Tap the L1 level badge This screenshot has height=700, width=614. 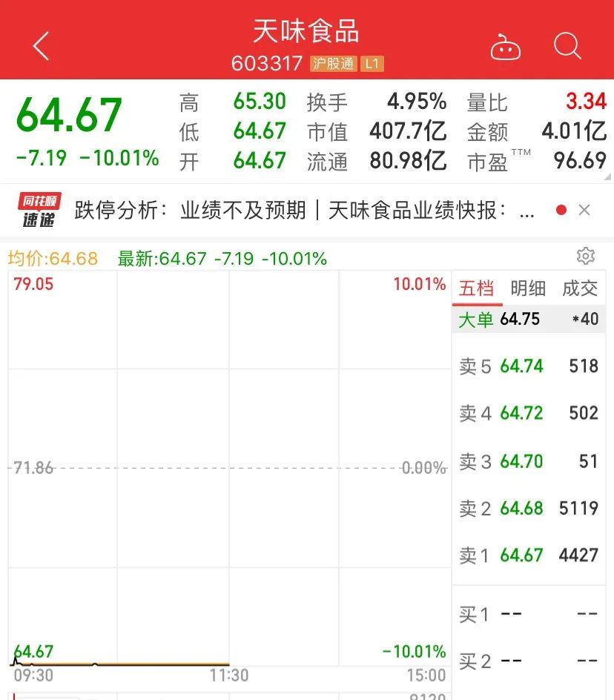pyautogui.click(x=372, y=64)
